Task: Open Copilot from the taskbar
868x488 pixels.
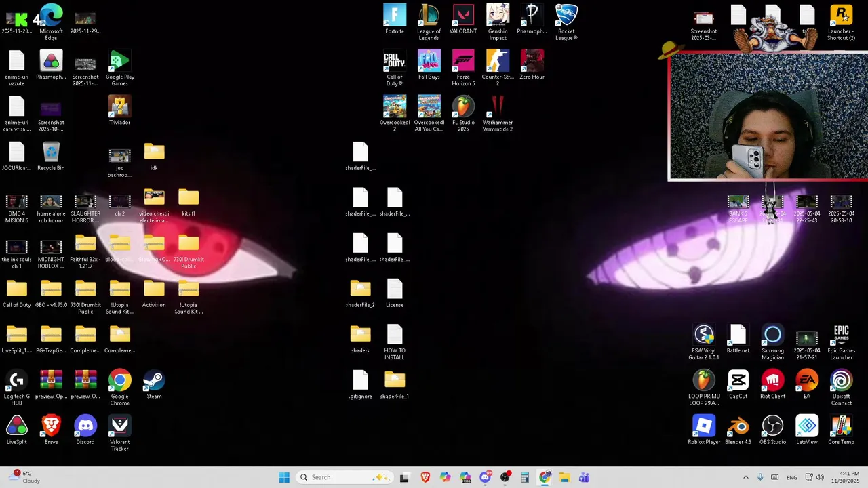Action: point(445,477)
